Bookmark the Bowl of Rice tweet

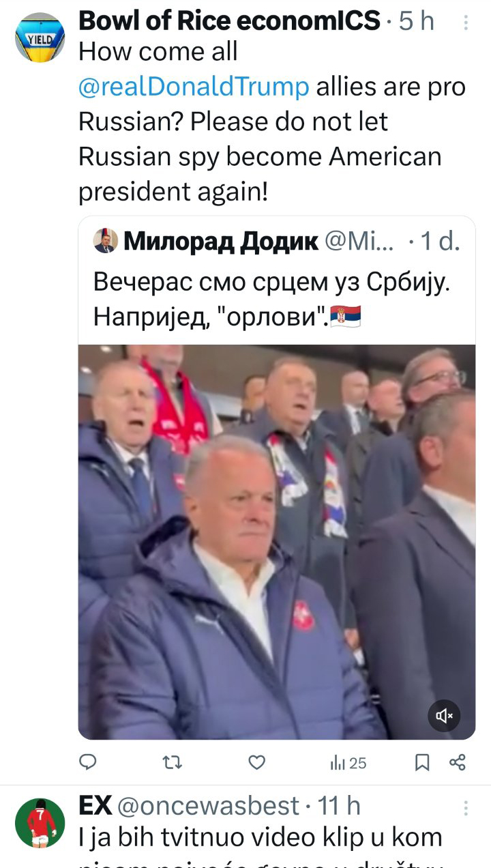tap(423, 762)
